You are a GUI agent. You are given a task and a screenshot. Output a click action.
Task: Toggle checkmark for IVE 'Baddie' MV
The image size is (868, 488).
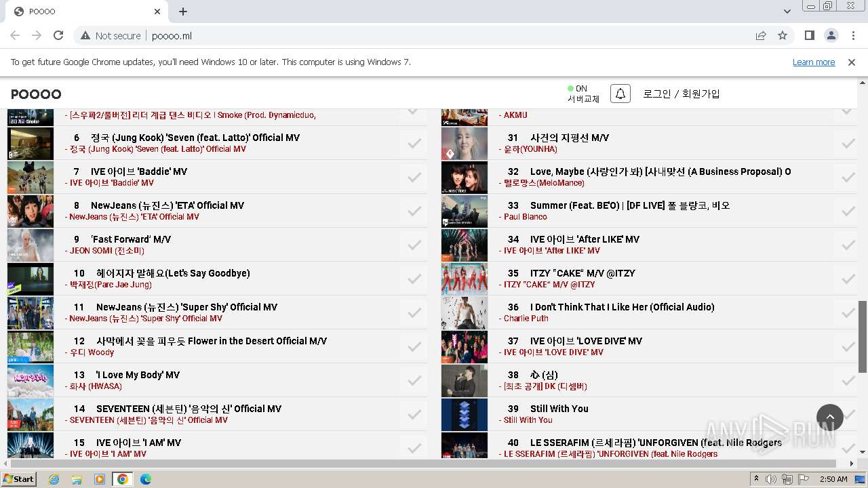tap(414, 177)
